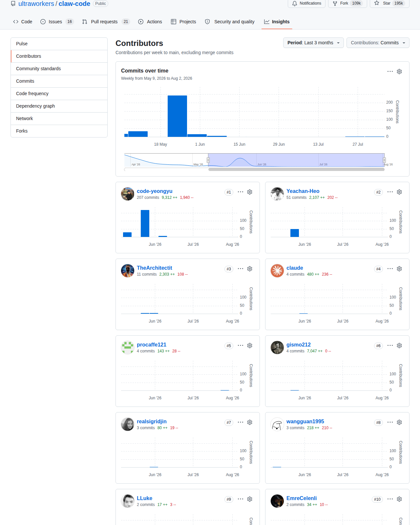Screen dimensions: 420x525
Task: Open three-dot menu on Yeachan-Heo's card
Action: [390, 192]
